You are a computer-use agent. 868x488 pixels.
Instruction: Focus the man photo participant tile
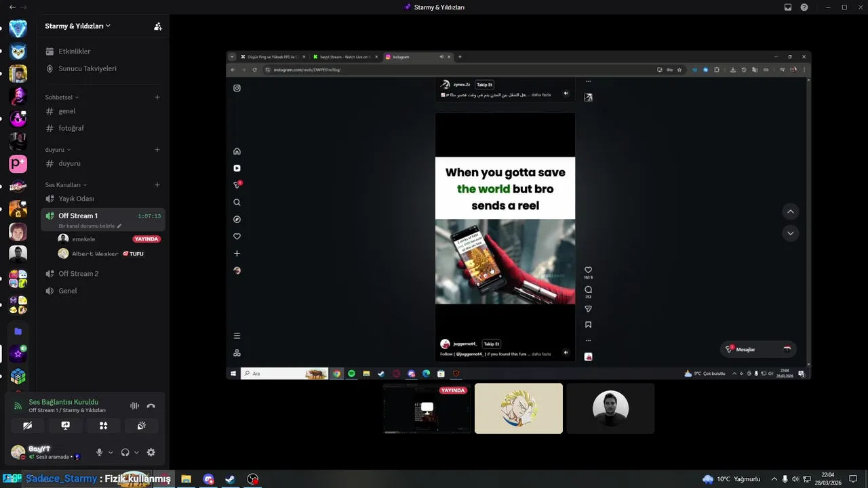tap(610, 409)
